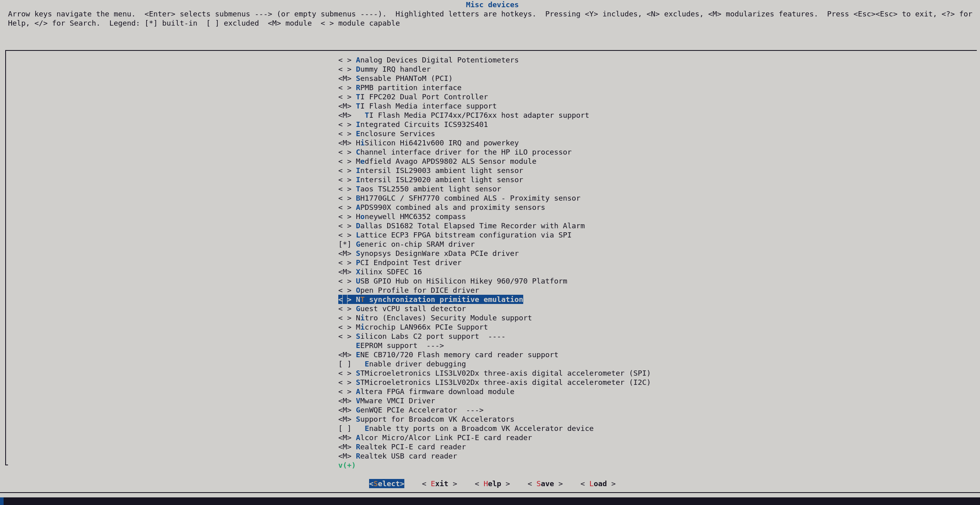Select Nitro (Enclaves) Security Module support

[x=435, y=318]
